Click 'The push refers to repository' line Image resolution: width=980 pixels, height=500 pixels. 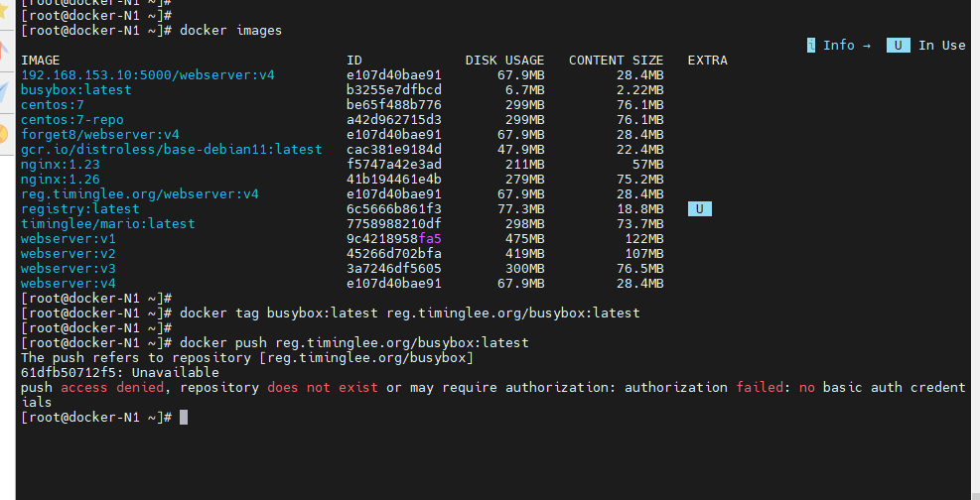pos(247,358)
